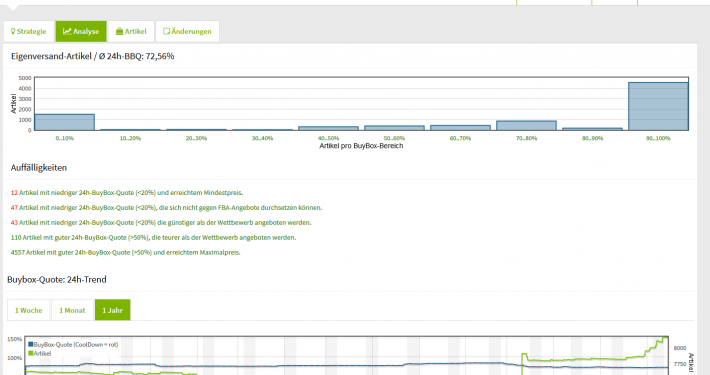Click the 70..80% histogram bar
This screenshot has height=375, width=710.
(526, 125)
